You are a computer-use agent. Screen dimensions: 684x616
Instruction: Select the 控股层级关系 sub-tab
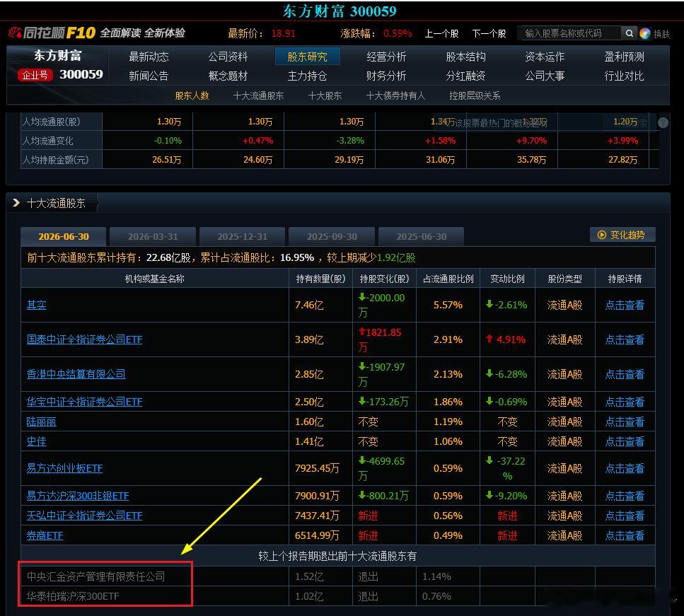[475, 95]
